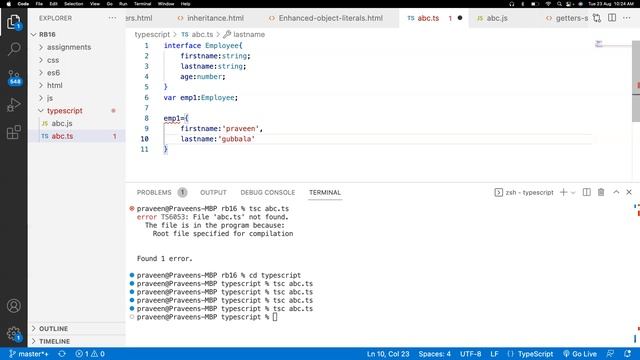The image size is (640, 360).
Task: Open notifications bell in status bar
Action: coord(627,354)
